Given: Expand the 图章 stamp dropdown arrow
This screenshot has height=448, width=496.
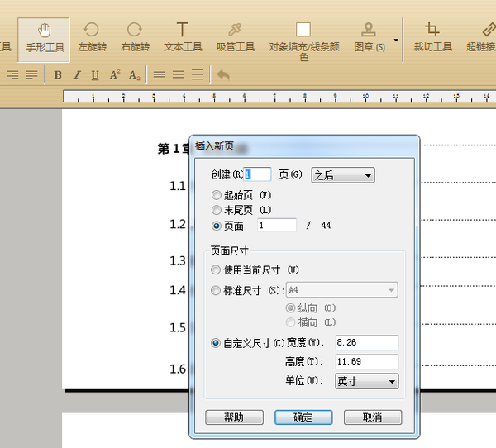Looking at the screenshot, I should (x=396, y=41).
